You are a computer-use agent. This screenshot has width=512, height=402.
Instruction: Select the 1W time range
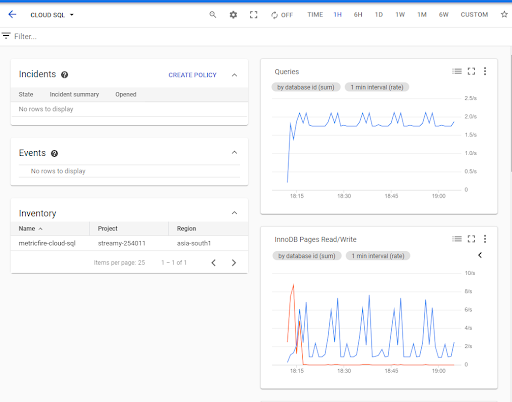click(x=400, y=15)
